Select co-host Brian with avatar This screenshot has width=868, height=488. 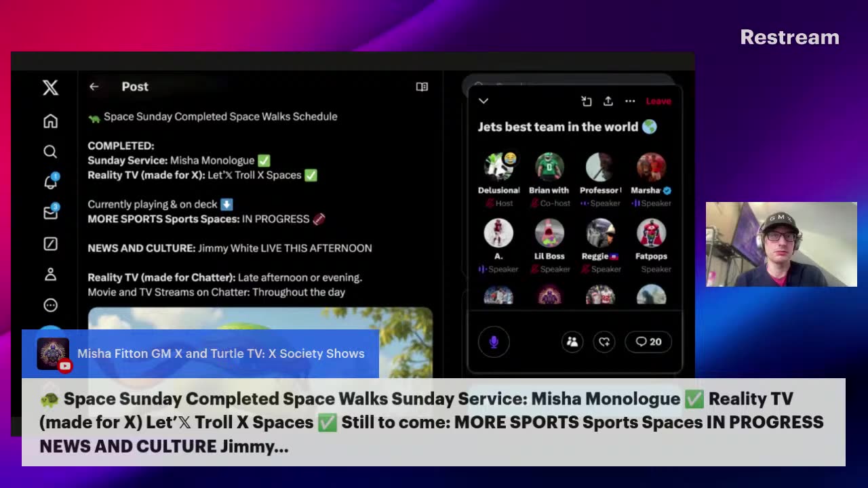549,167
